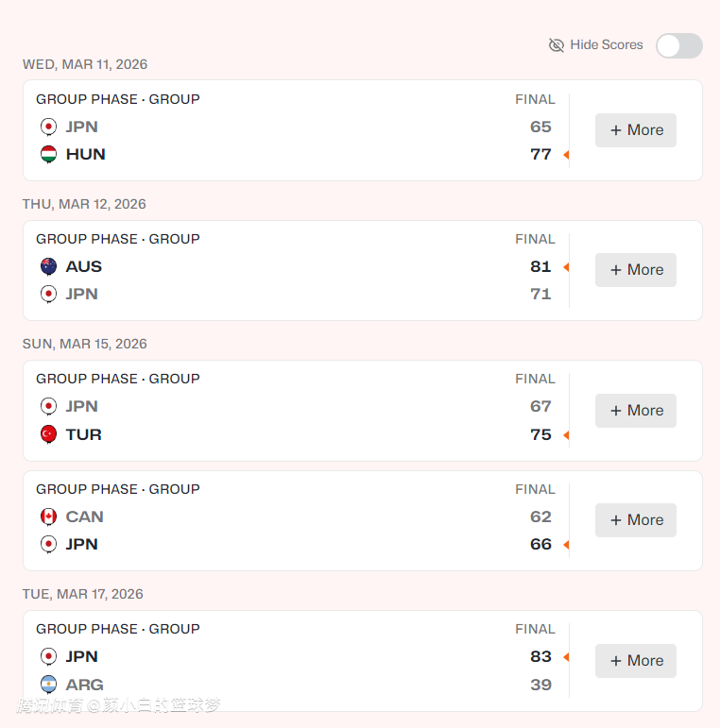Click the Hide Scores text label

click(x=607, y=45)
